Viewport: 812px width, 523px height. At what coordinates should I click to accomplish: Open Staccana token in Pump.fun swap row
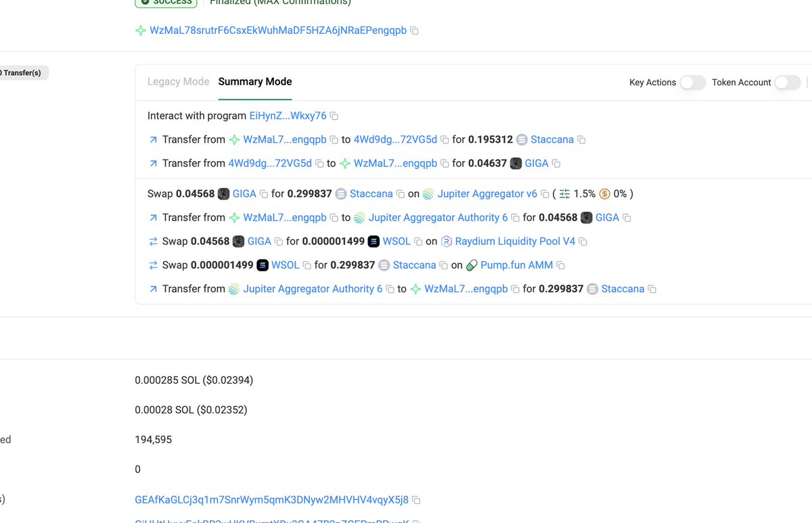415,265
